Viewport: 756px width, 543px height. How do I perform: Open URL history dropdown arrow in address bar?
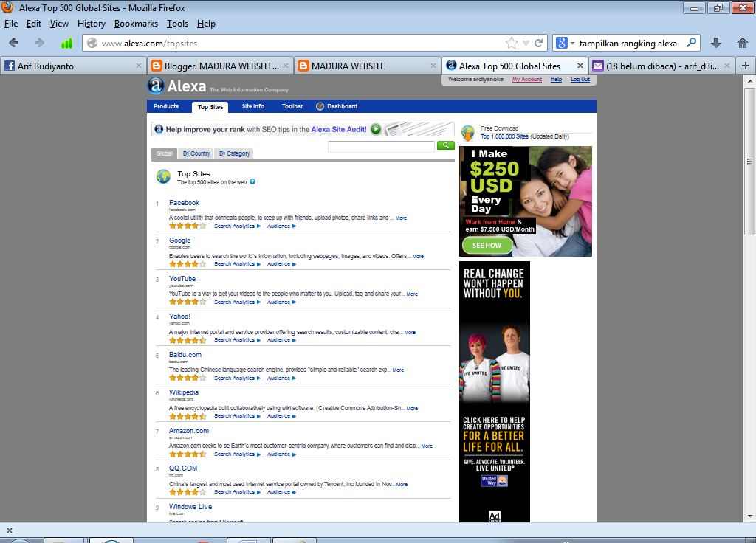526,44
